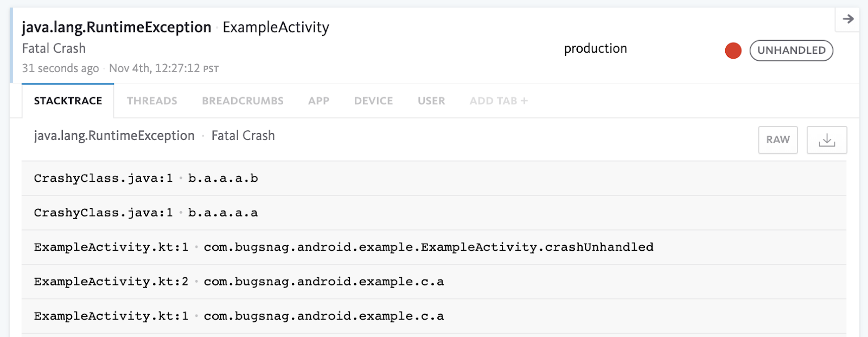This screenshot has width=868, height=337.
Task: Expand the CrashyClass.java b.a.a.a.a stack frame
Action: click(434, 213)
